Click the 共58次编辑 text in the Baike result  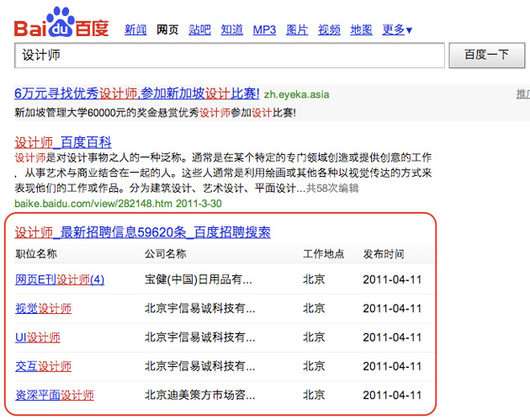coord(332,188)
